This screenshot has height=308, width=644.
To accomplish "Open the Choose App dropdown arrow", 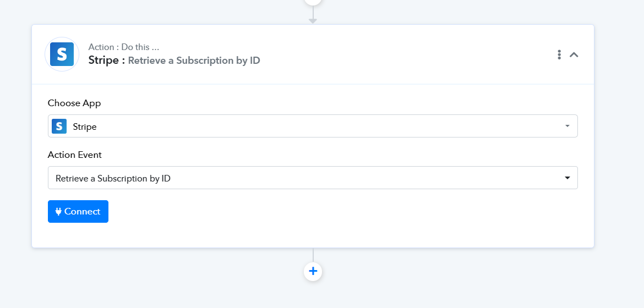I will pos(567,126).
